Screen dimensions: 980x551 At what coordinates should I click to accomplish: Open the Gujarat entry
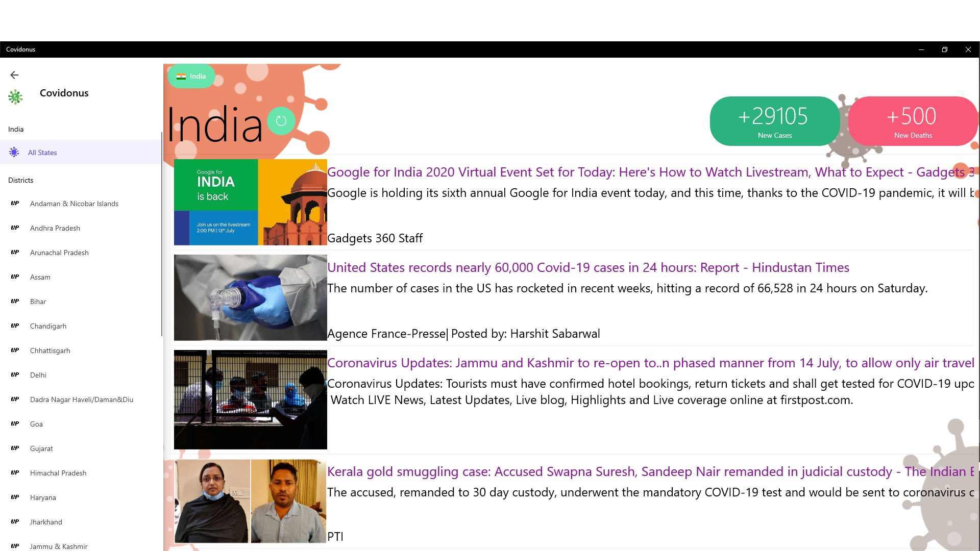(x=41, y=448)
